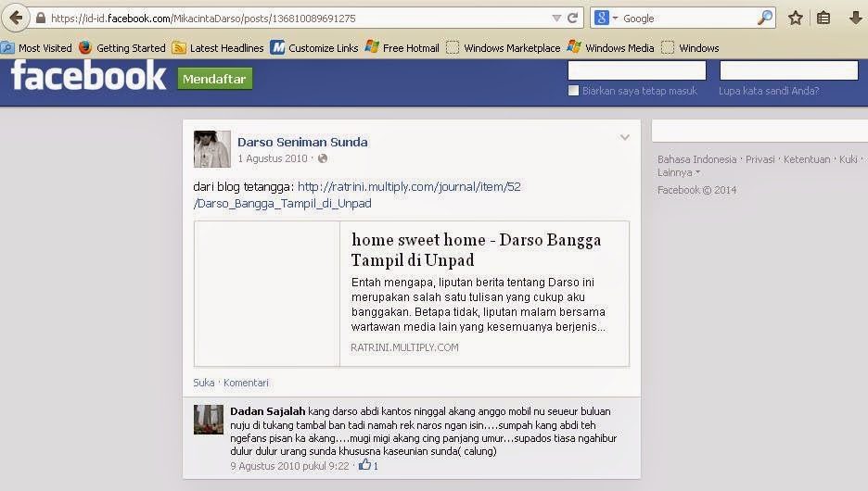
Task: Open Windows Marketplace bookmark
Action: point(504,48)
